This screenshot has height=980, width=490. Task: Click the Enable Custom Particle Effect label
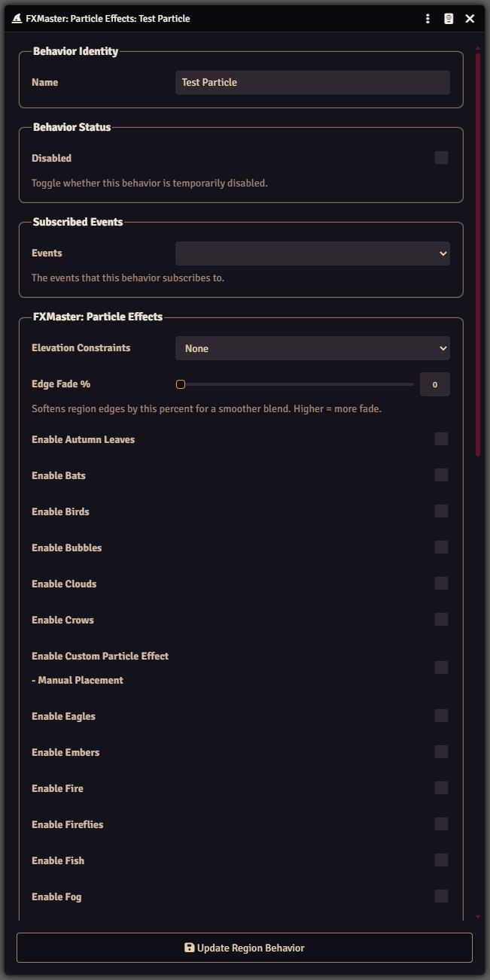coord(100,668)
